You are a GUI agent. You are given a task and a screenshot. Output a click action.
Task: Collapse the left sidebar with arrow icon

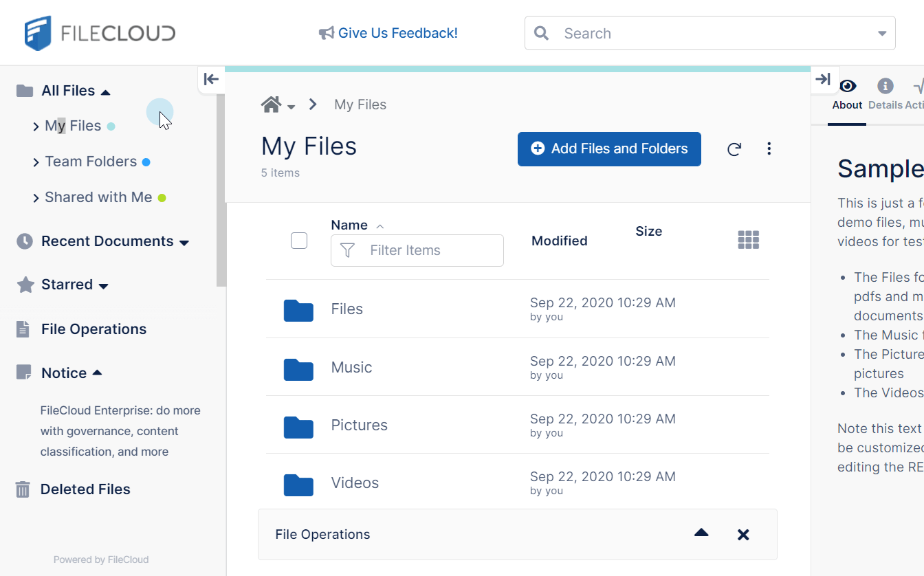tap(211, 79)
